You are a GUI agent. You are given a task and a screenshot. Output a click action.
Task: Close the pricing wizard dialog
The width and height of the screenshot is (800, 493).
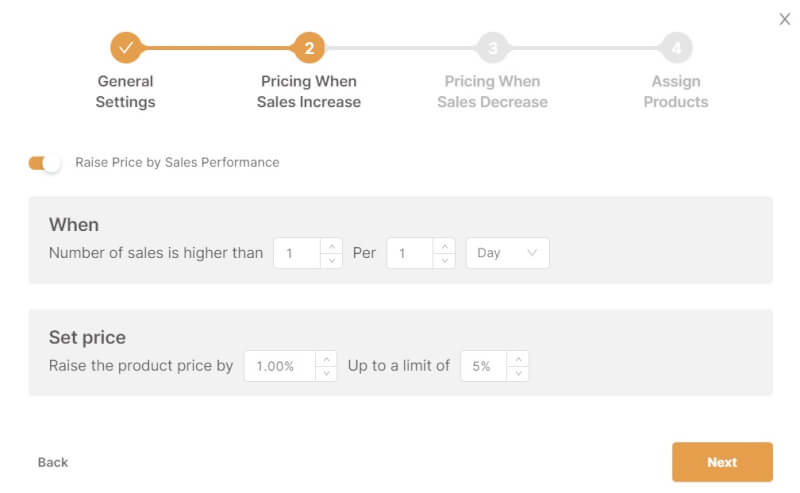tap(785, 19)
